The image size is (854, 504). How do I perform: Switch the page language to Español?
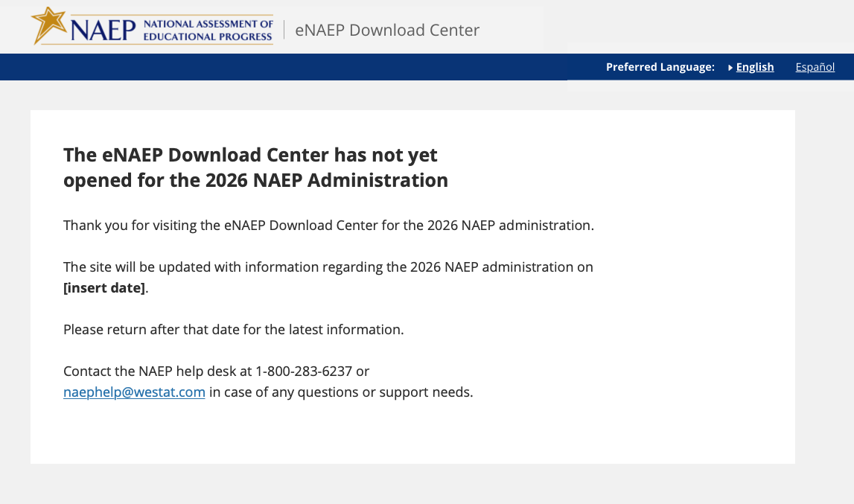coord(815,67)
